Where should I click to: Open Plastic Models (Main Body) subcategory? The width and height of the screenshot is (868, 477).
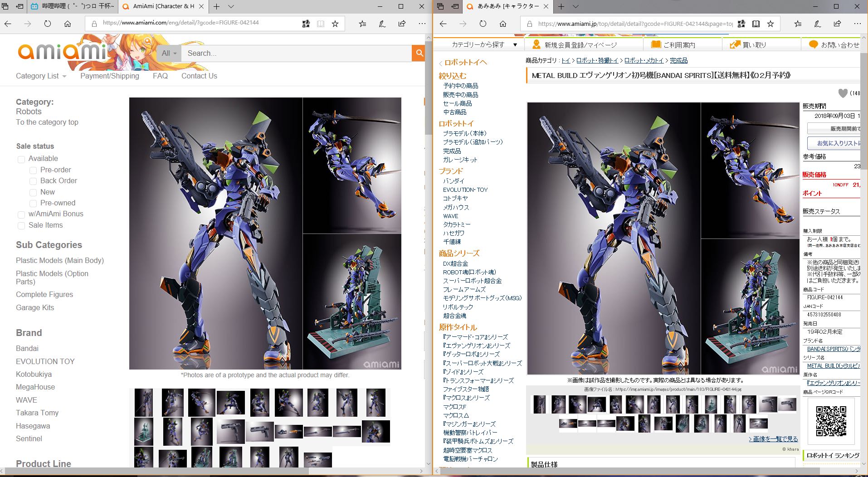tap(60, 260)
